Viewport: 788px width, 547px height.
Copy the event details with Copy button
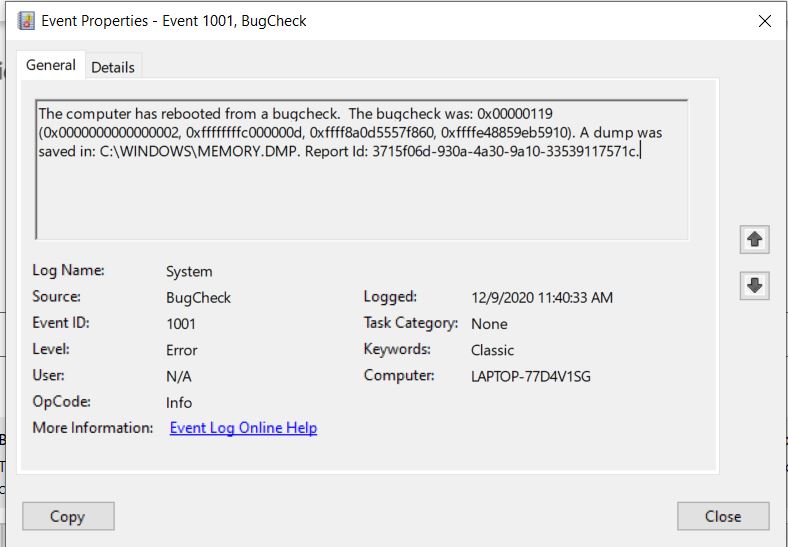(x=68, y=516)
